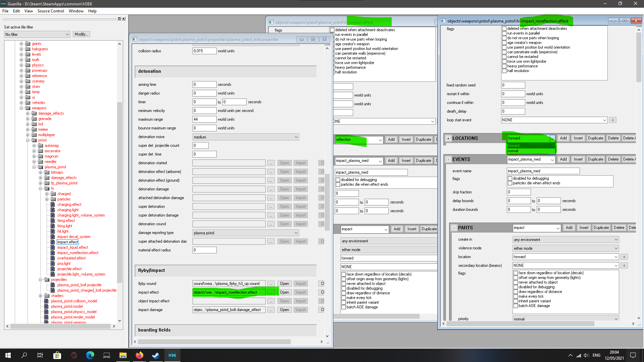644x362 pixels.
Task: Open the Source Control menu
Action: click(51, 11)
